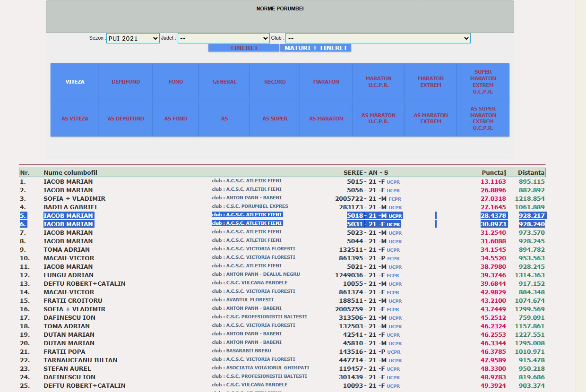Open the Club selection dropdown
Viewport: 586px width, 392px height.
pyautogui.click(x=378, y=38)
